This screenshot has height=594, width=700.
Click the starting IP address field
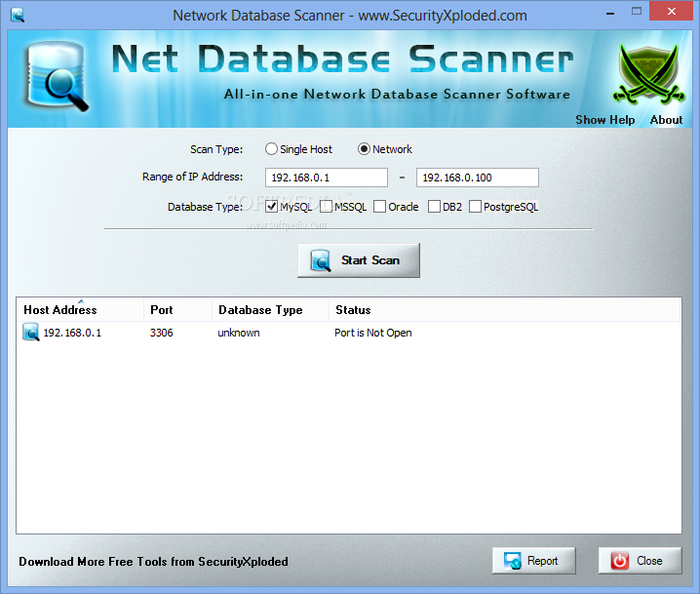pos(327,178)
